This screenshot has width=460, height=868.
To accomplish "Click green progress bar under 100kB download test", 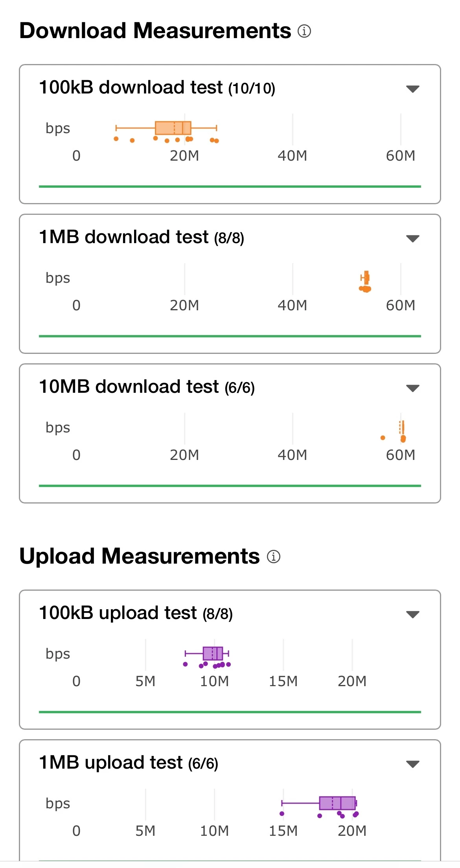I will (x=230, y=187).
